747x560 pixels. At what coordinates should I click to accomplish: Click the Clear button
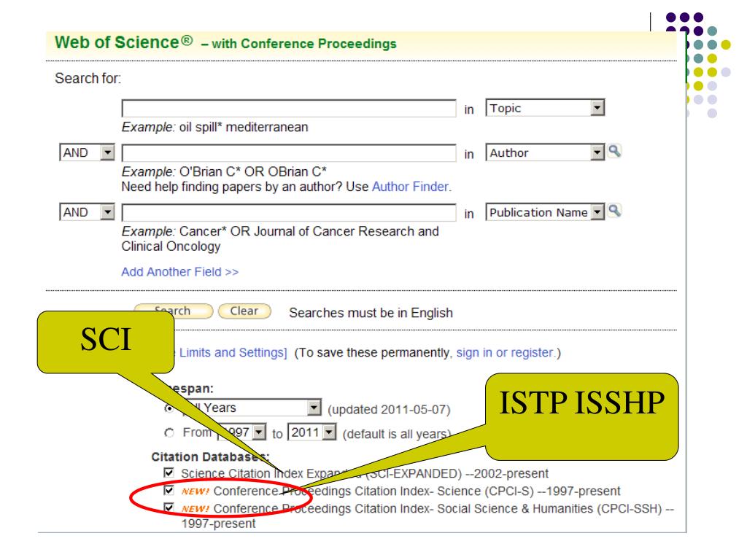tap(244, 311)
